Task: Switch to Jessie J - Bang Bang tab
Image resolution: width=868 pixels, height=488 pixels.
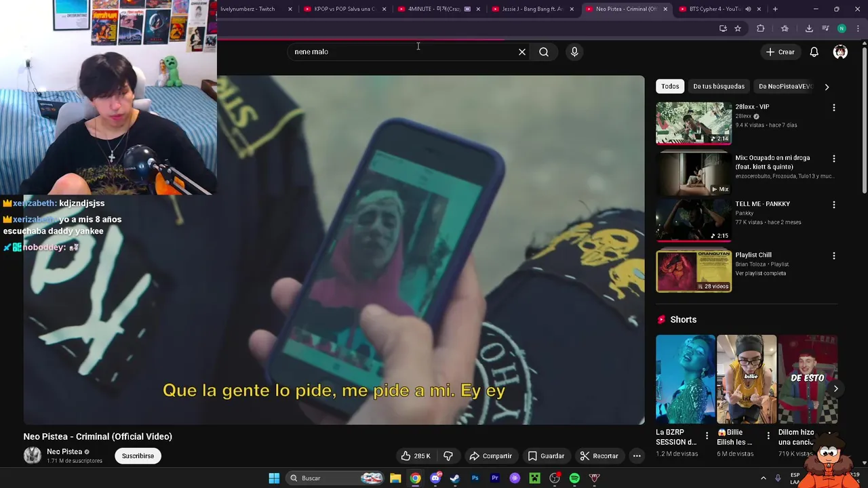Action: (x=532, y=9)
